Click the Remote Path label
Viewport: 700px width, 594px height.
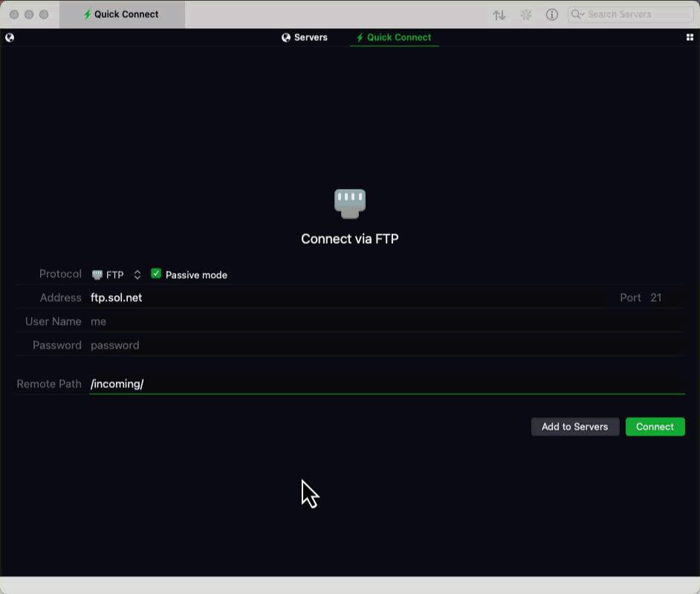pyautogui.click(x=49, y=384)
